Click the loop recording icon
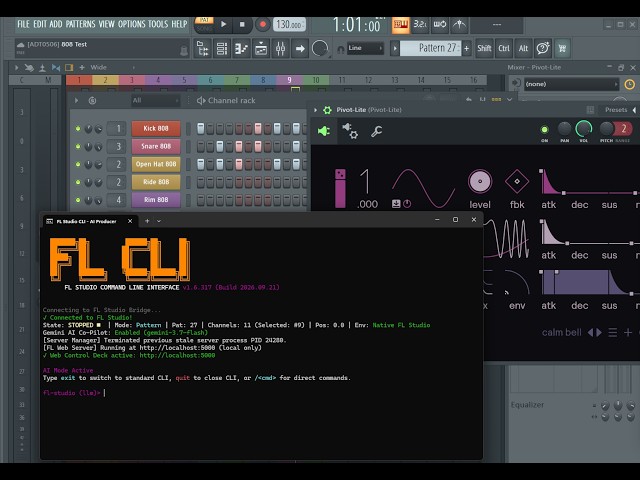Screen dimensions: 640x480 point(440,24)
